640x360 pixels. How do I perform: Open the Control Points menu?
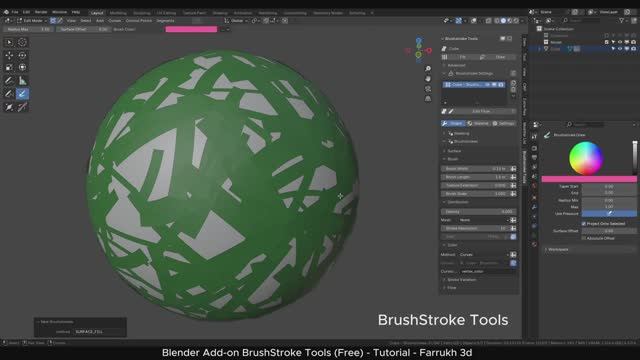[x=139, y=20]
